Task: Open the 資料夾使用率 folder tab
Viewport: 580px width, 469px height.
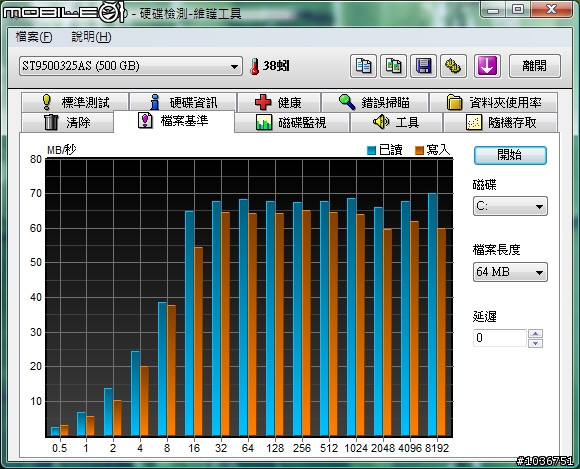Action: point(493,102)
